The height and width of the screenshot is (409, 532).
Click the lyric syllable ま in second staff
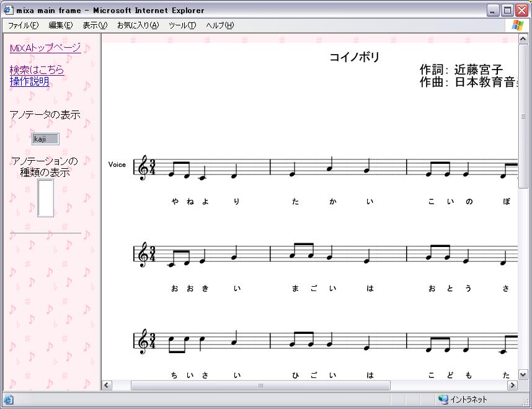(295, 289)
